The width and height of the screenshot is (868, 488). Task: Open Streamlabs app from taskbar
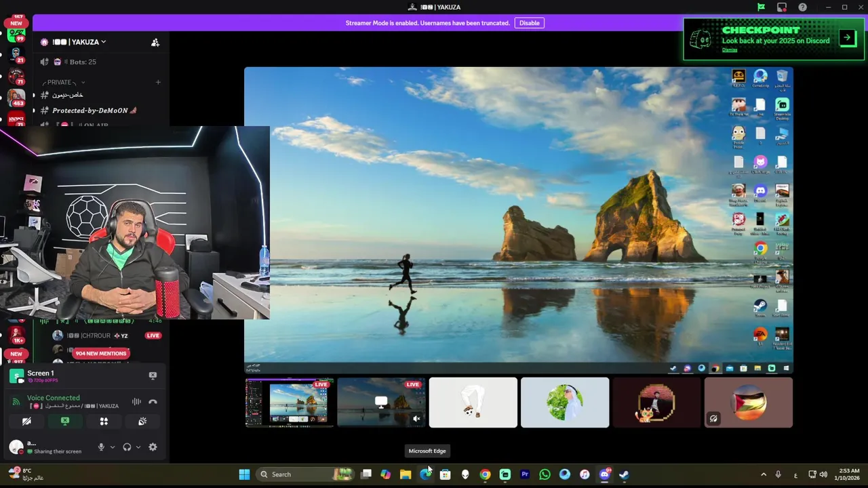coord(505,474)
